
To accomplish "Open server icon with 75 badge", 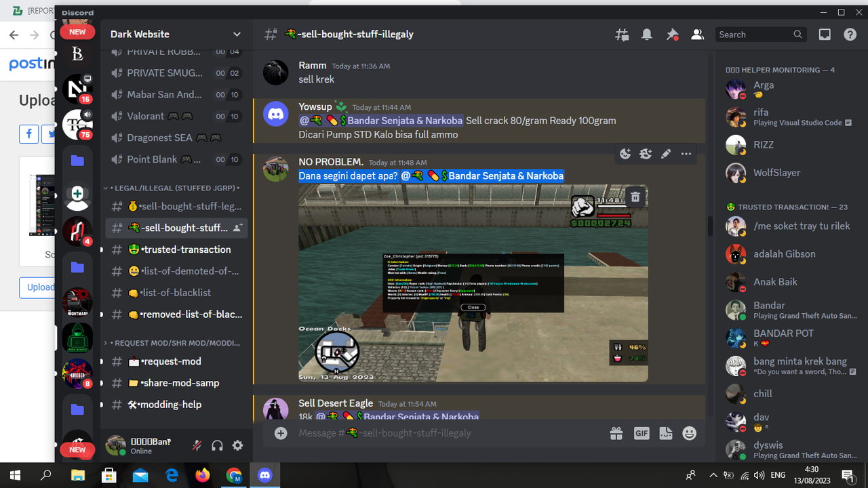I will (77, 124).
